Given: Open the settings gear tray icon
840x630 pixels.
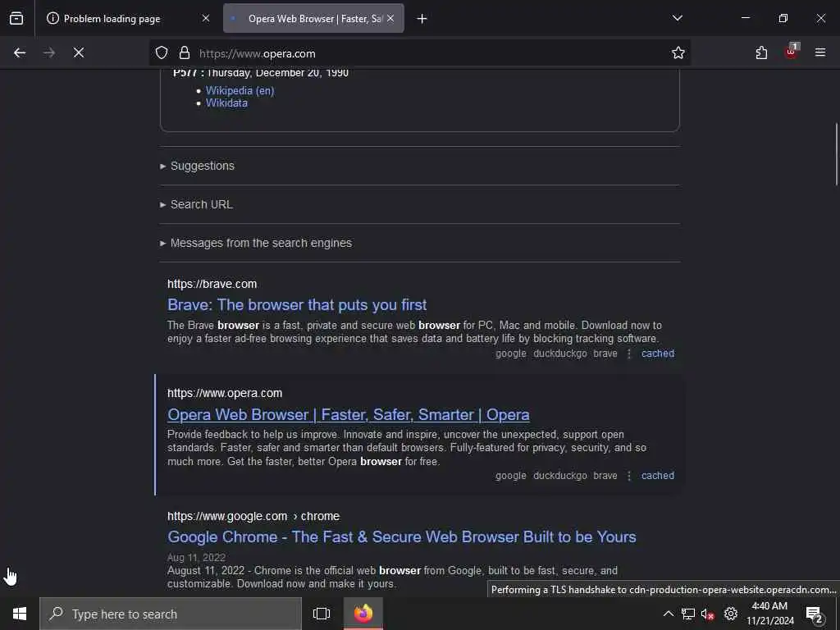Looking at the screenshot, I should click(731, 614).
